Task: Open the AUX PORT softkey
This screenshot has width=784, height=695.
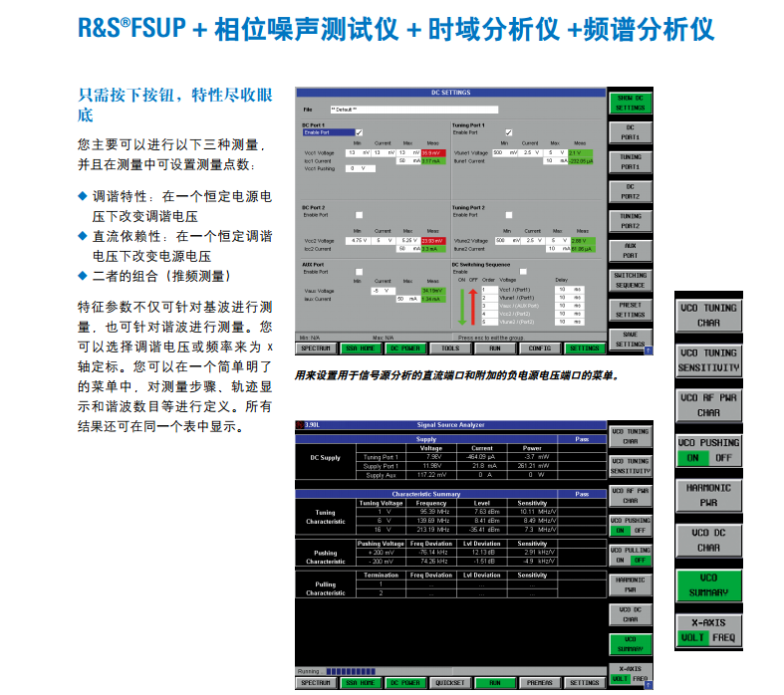Action: click(630, 250)
